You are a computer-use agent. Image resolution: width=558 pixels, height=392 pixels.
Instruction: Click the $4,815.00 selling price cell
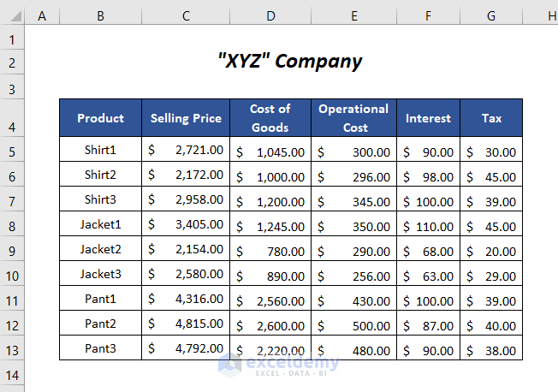(186, 324)
